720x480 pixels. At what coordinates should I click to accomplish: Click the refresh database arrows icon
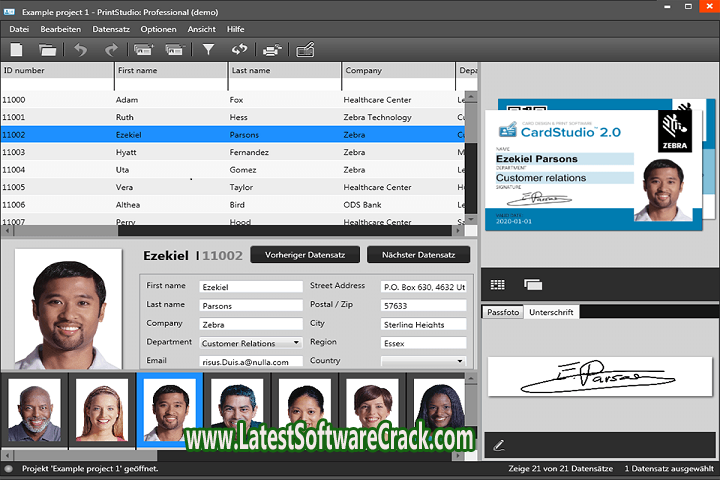click(239, 49)
